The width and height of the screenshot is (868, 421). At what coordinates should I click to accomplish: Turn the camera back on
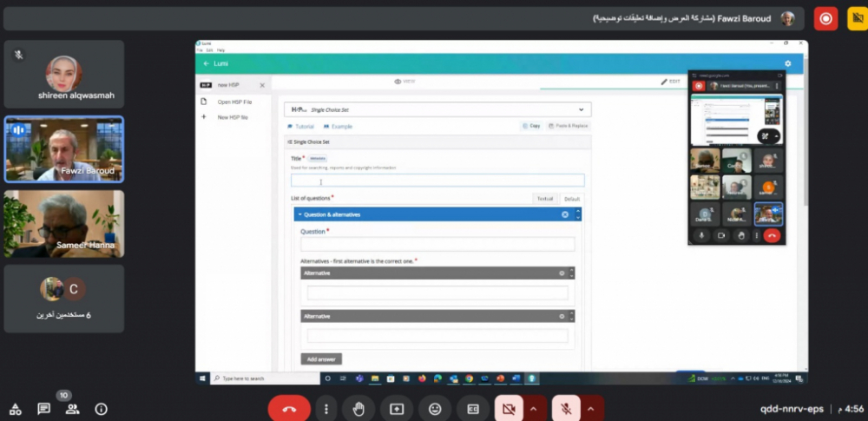(x=509, y=409)
